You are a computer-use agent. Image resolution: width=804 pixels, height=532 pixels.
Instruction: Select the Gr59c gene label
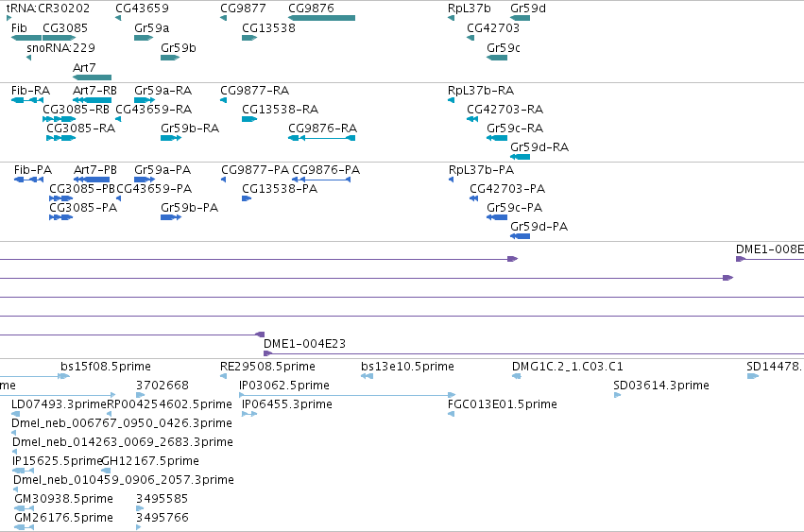click(x=504, y=48)
